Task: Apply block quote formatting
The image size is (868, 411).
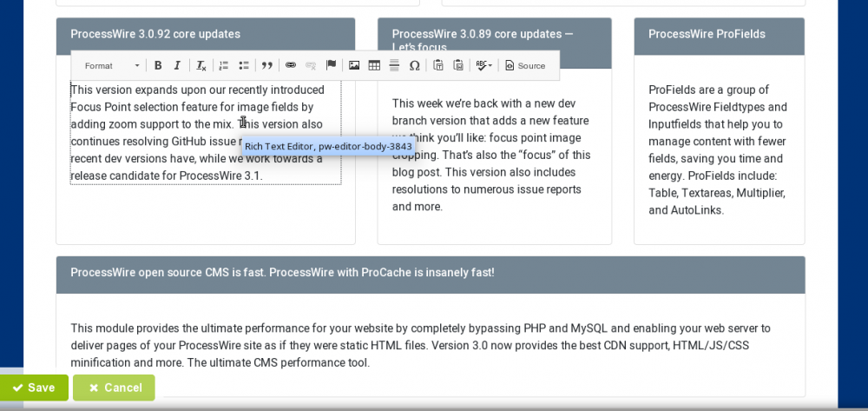Action: pyautogui.click(x=267, y=66)
